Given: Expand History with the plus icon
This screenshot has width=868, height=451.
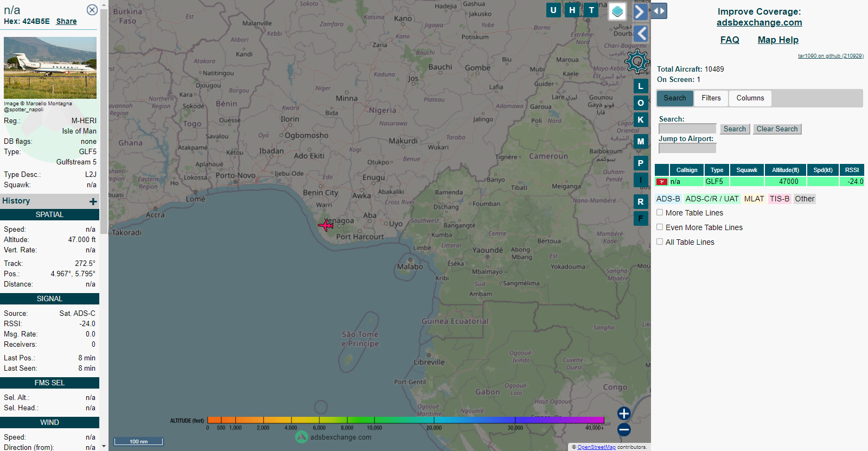Looking at the screenshot, I should tap(93, 201).
